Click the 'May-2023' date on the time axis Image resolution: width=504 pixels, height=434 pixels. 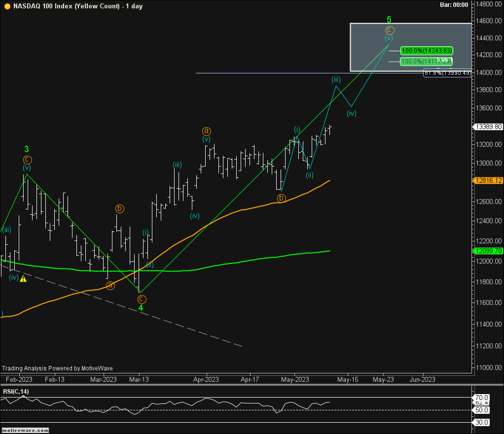coord(295,379)
